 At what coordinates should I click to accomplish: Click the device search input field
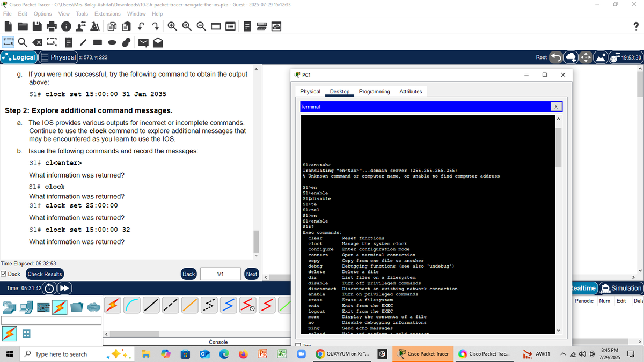tap(51, 321)
